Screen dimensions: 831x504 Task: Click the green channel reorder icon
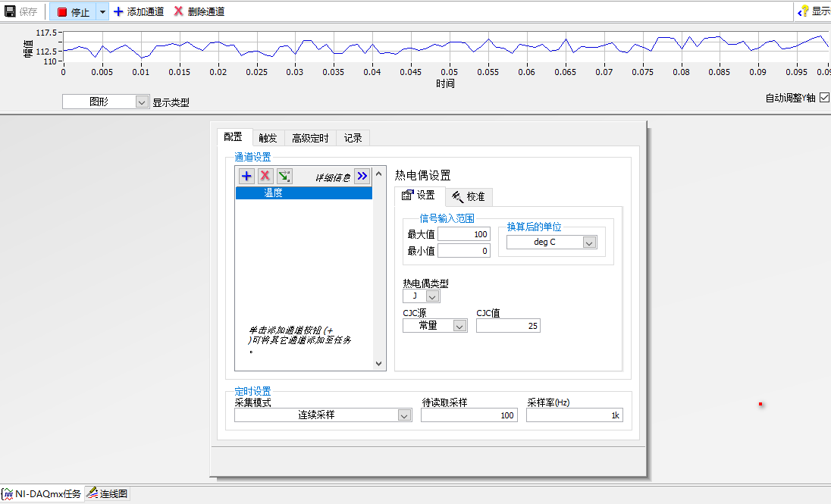pos(285,176)
